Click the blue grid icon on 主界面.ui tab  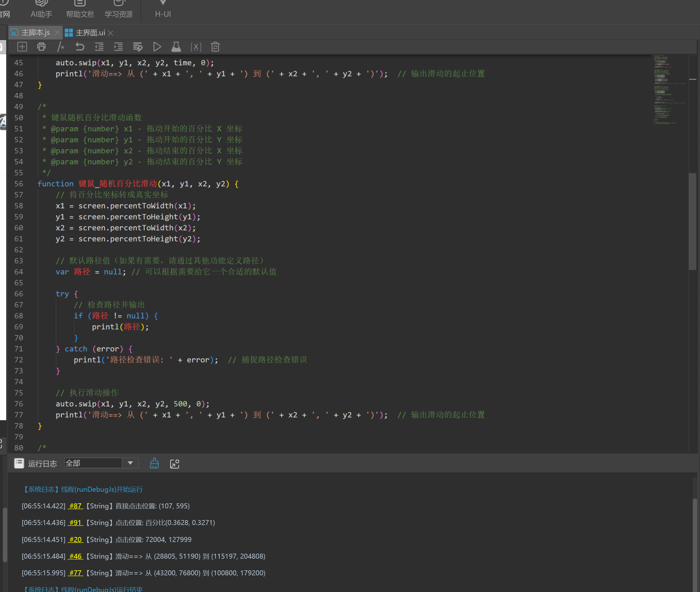coord(69,33)
